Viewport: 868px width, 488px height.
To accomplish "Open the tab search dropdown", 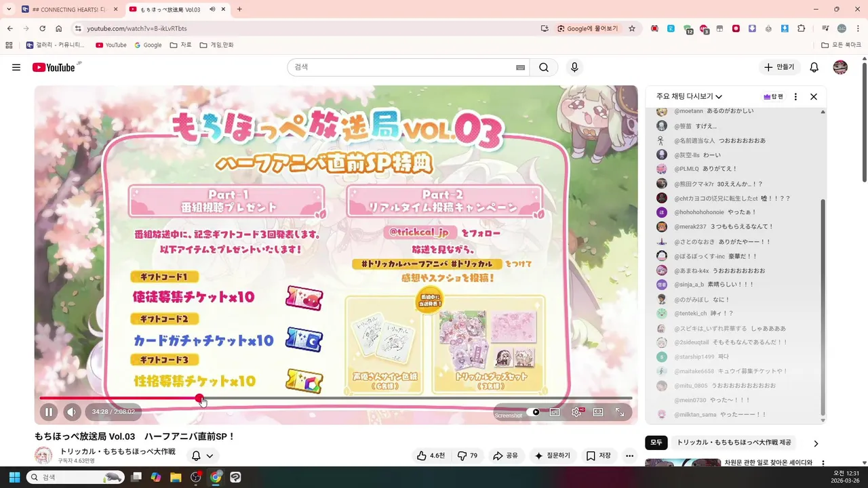I will (9, 9).
